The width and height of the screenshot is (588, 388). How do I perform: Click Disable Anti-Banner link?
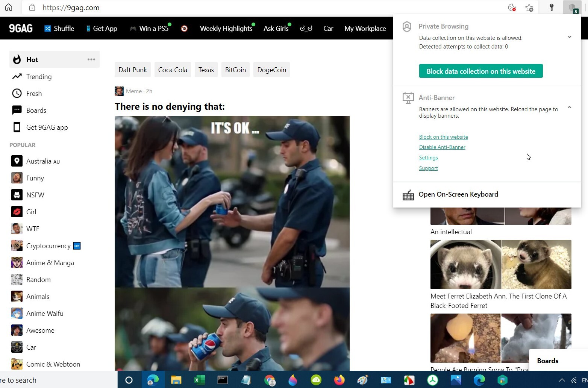[442, 147]
